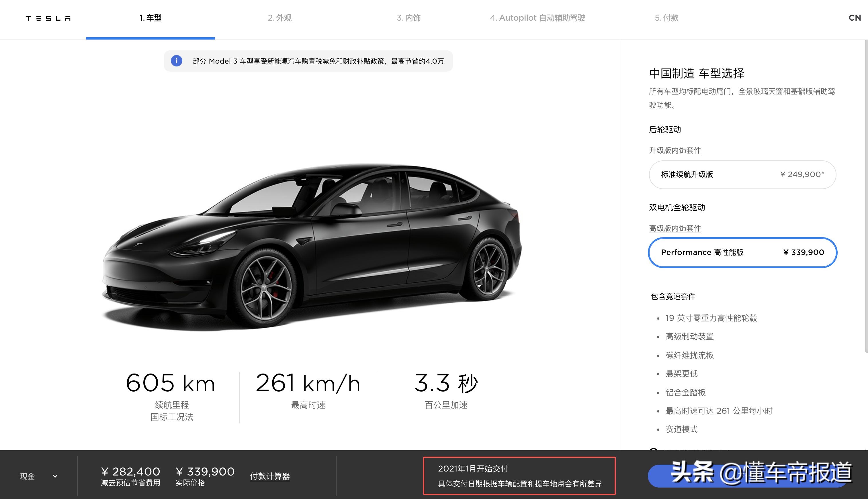Open the 升级版内饰套件 link

[675, 150]
